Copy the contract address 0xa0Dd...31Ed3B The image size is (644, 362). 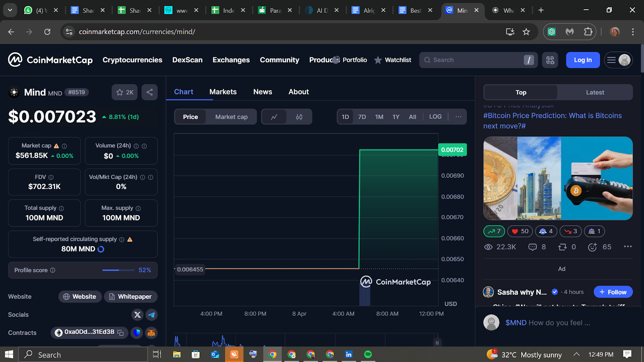point(120,333)
